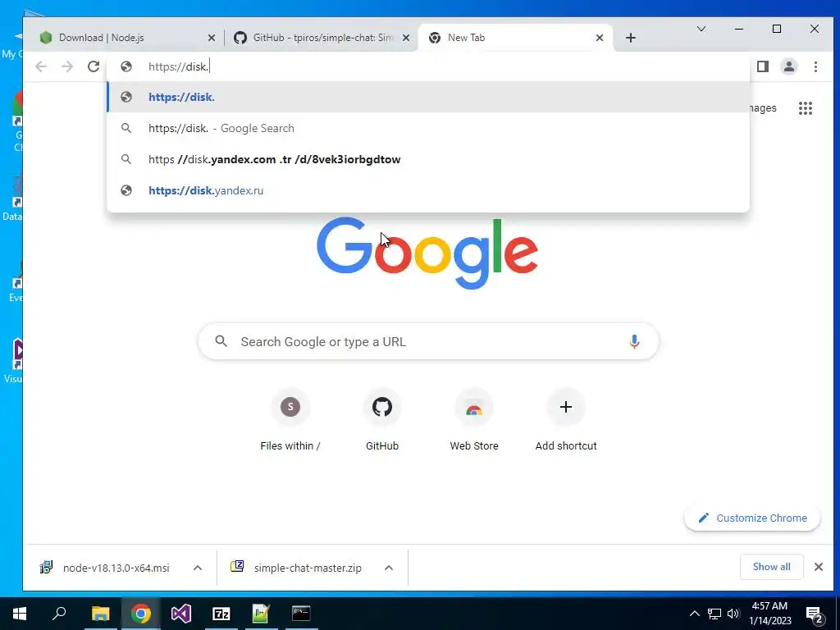840x630 pixels.
Task: Click the volume speaker tray icon
Action: pos(733,614)
